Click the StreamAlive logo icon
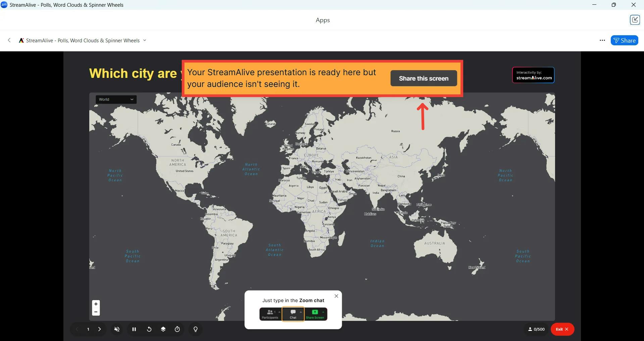644x341 pixels. 21,41
